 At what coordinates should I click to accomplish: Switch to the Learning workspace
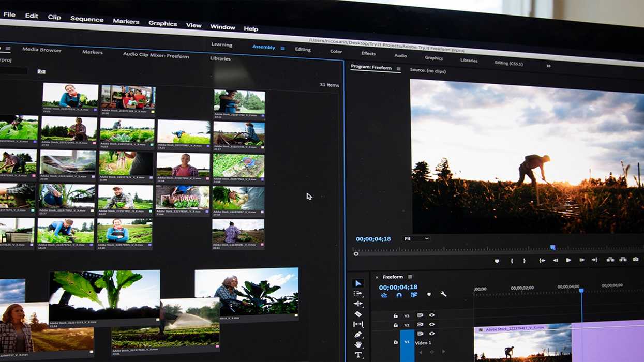click(221, 44)
